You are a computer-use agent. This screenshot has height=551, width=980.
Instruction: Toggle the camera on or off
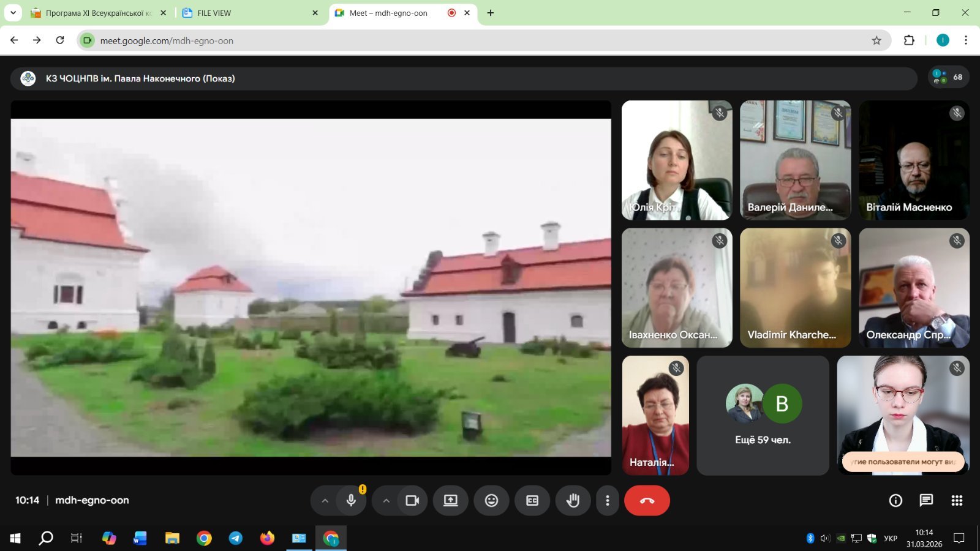coord(412,501)
